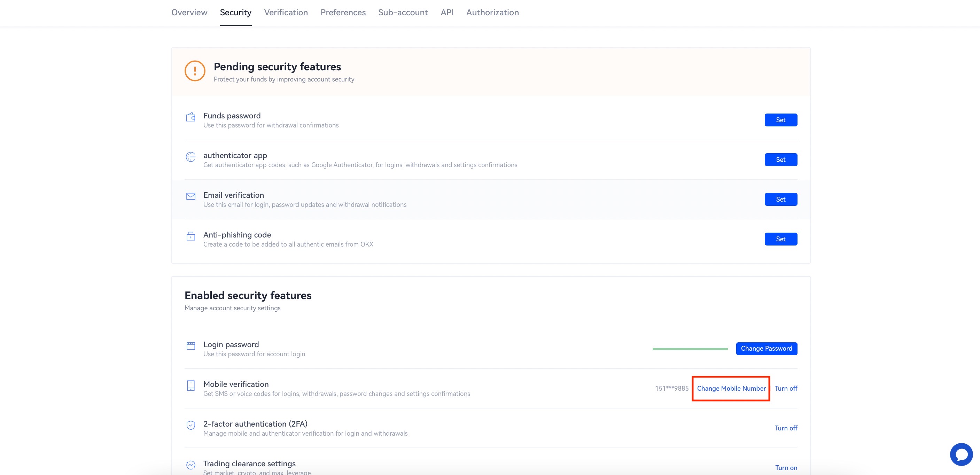Open the Verification tab
This screenshot has width=980, height=475.
[x=286, y=13]
